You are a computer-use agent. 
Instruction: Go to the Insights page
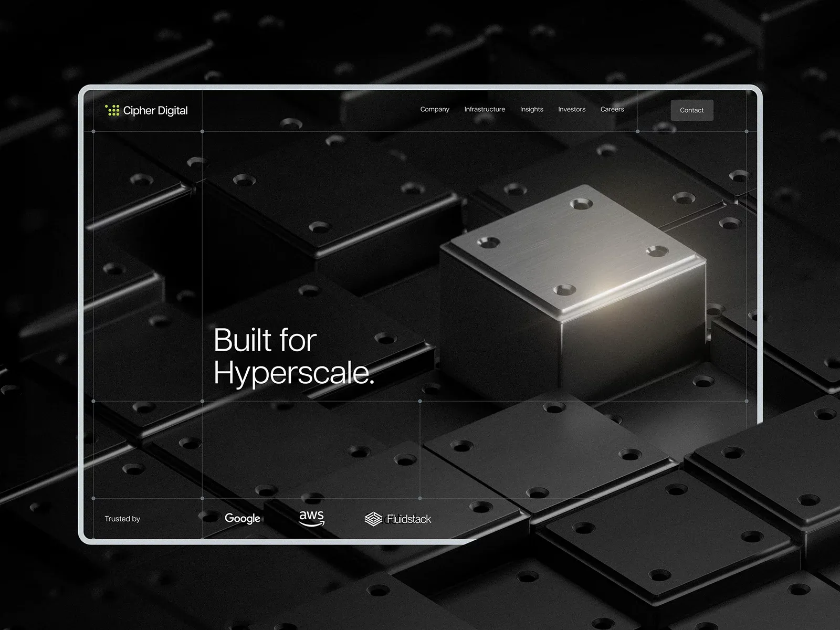[531, 109]
